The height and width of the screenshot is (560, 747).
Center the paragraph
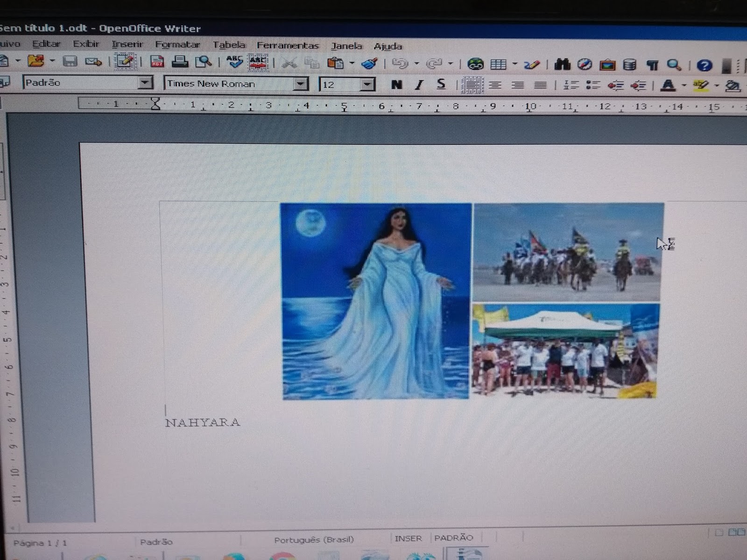pos(495,85)
